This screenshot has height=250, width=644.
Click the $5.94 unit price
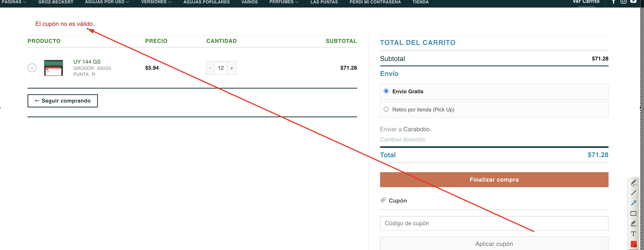point(152,68)
